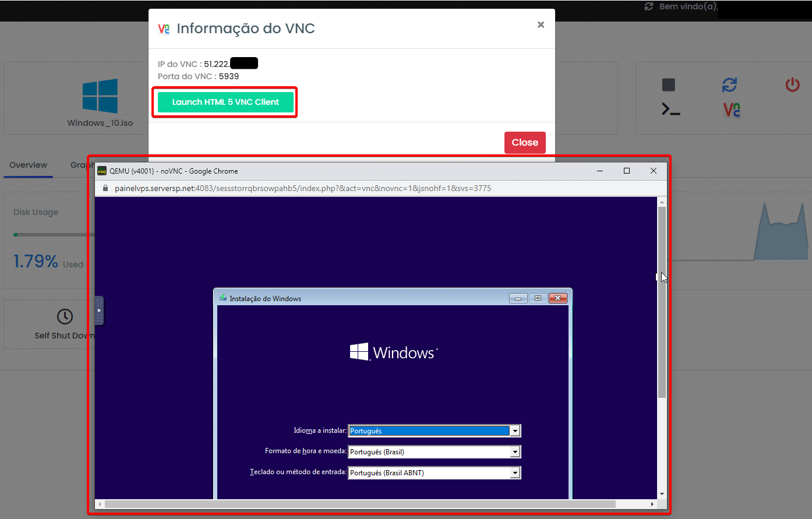Click the stop VPS square icon
Viewport: 812px width, 519px height.
(669, 85)
